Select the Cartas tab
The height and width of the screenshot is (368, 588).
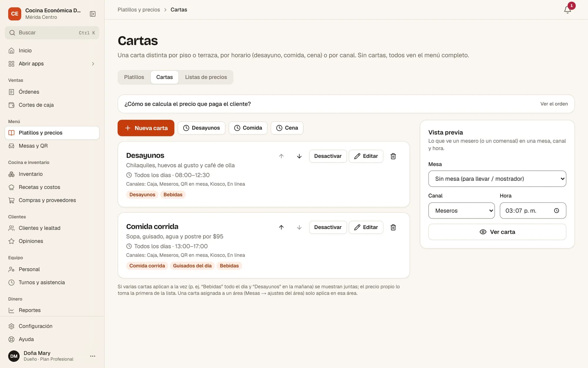pyautogui.click(x=164, y=77)
